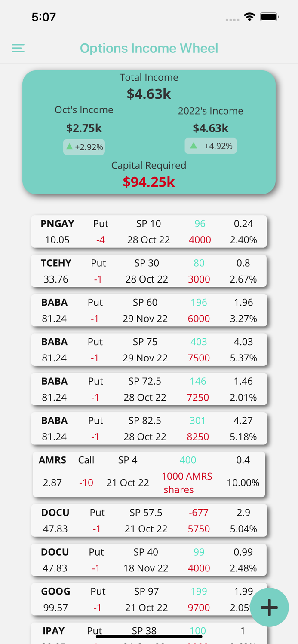Tap the Options Income Wheel title
The height and width of the screenshot is (644, 298).
pos(149,48)
